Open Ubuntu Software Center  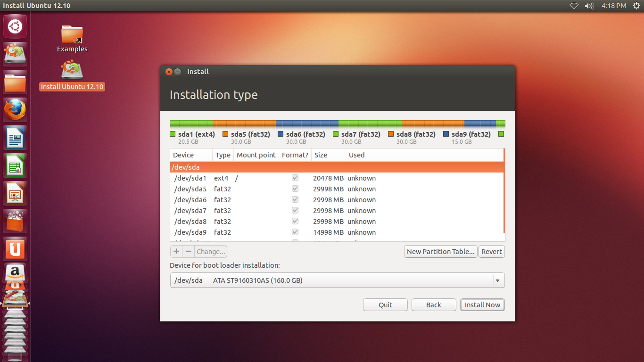pyautogui.click(x=15, y=221)
